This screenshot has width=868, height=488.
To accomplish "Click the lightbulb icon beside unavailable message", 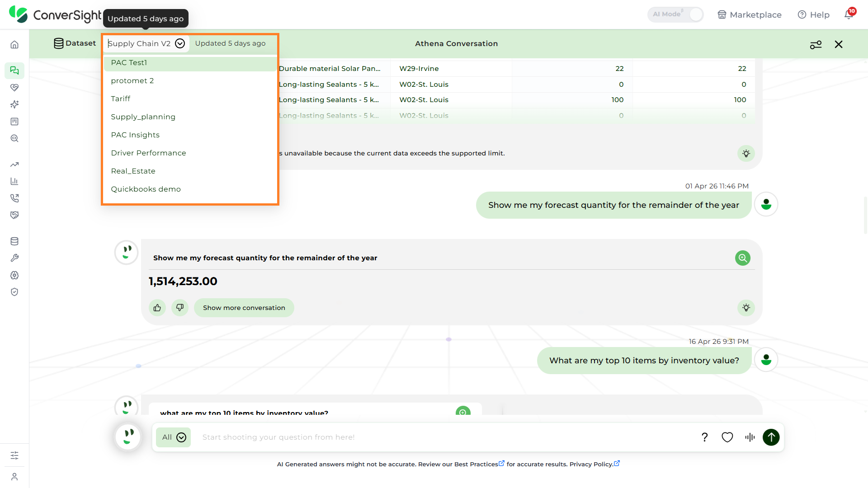I will click(746, 154).
